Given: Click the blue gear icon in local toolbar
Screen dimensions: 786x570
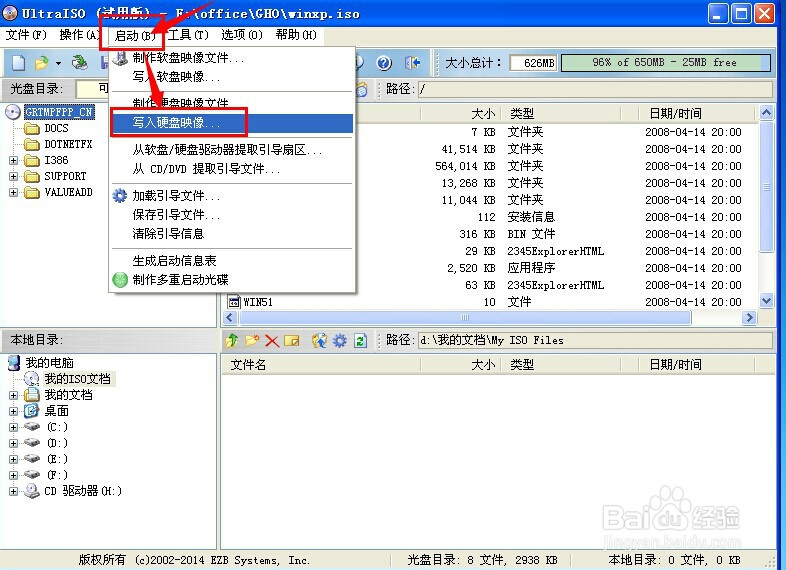Looking at the screenshot, I should (340, 341).
